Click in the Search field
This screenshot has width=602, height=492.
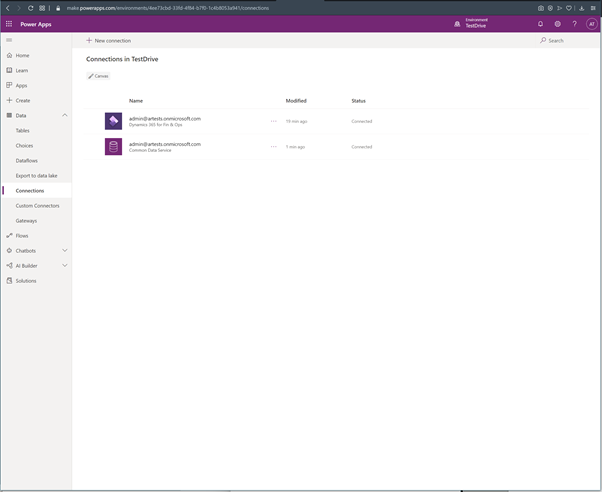tap(567, 40)
